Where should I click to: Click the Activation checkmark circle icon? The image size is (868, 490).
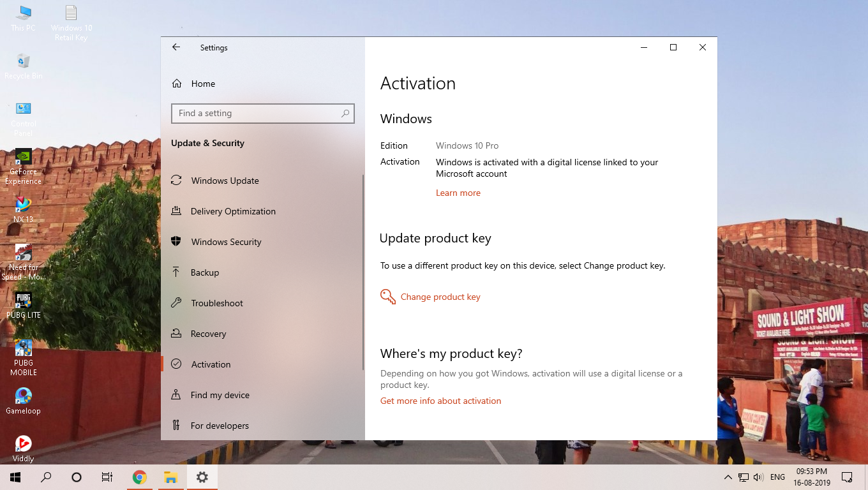coord(177,364)
